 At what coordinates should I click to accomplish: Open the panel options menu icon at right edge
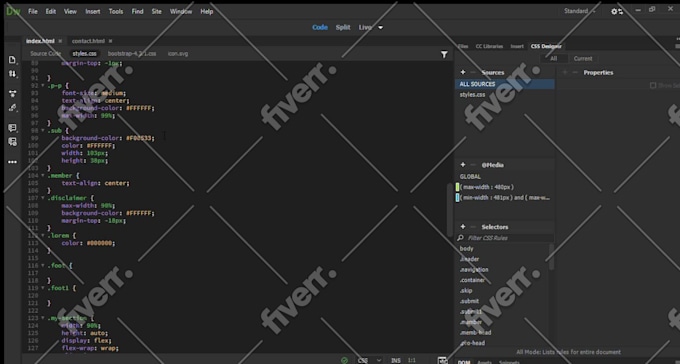[677, 46]
